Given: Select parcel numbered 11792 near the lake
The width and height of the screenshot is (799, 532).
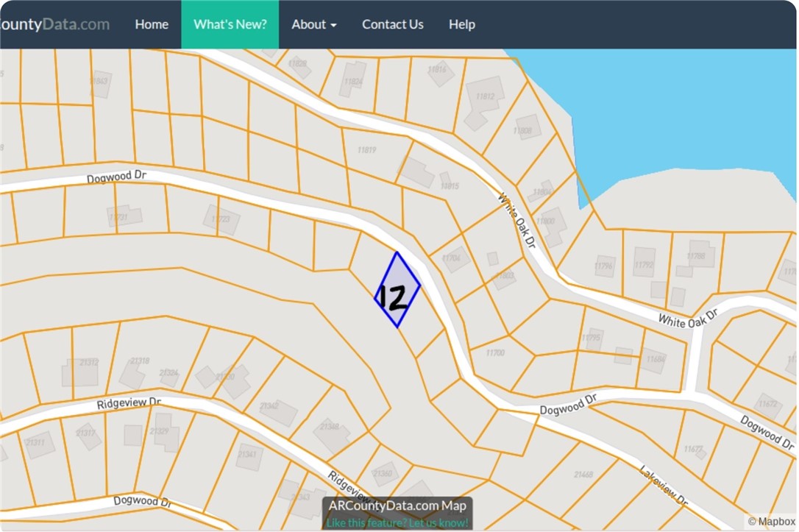Looking at the screenshot, I should (644, 263).
